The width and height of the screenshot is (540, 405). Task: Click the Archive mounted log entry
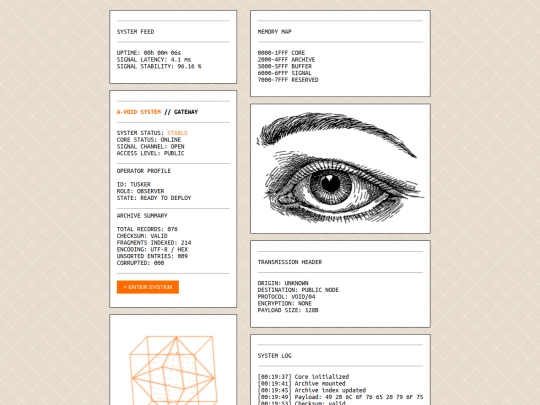302,384
